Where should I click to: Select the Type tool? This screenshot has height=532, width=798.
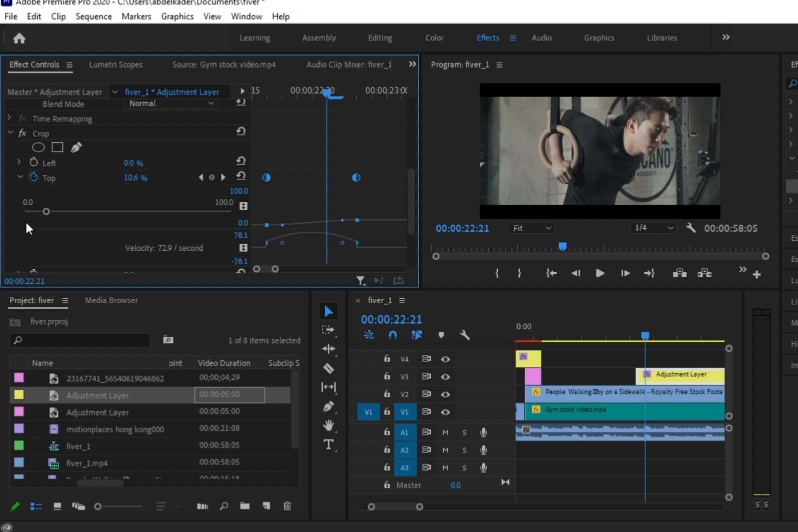[x=328, y=444]
